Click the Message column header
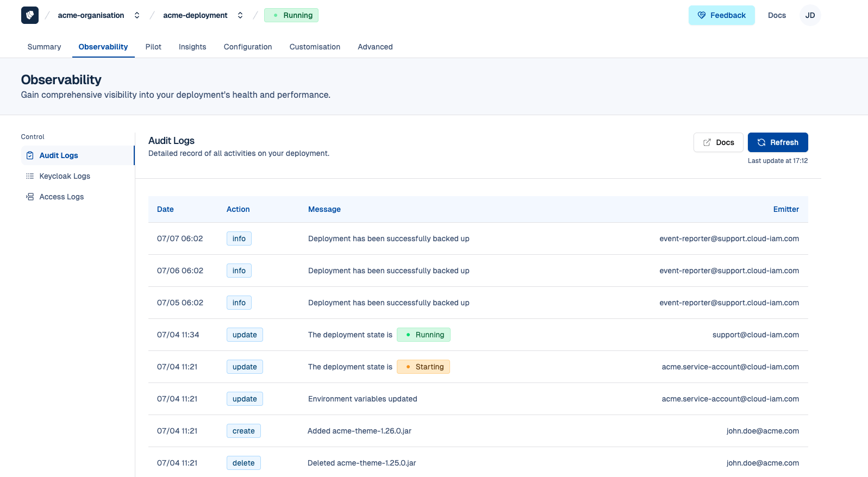Image resolution: width=868 pixels, height=477 pixels. point(324,209)
